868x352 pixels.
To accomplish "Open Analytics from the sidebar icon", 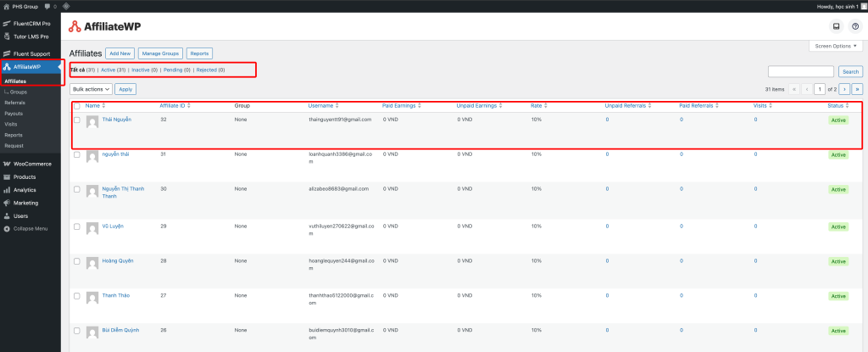I will tap(7, 190).
